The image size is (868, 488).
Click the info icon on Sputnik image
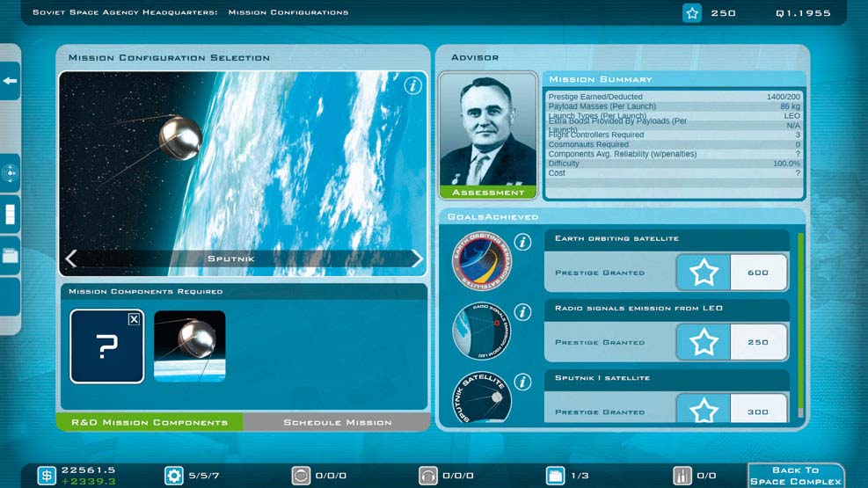pos(412,86)
